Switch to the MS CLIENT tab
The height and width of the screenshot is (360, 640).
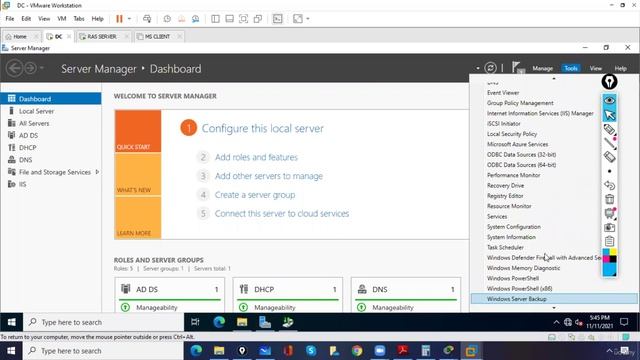pos(158,36)
